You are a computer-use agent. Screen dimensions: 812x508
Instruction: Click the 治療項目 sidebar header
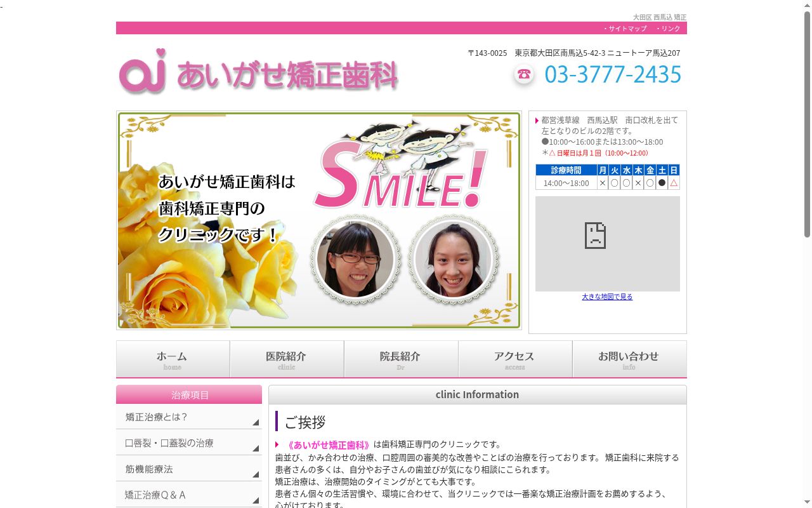pos(189,394)
